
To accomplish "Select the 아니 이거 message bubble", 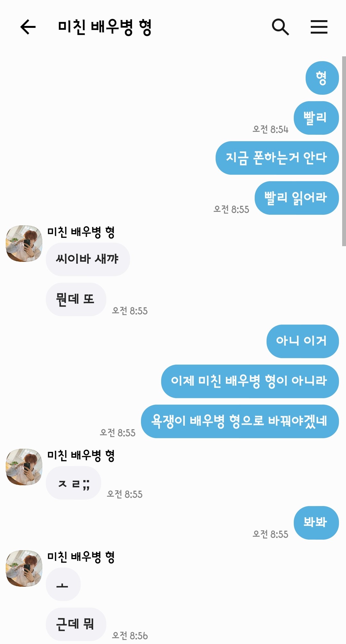I will point(302,341).
